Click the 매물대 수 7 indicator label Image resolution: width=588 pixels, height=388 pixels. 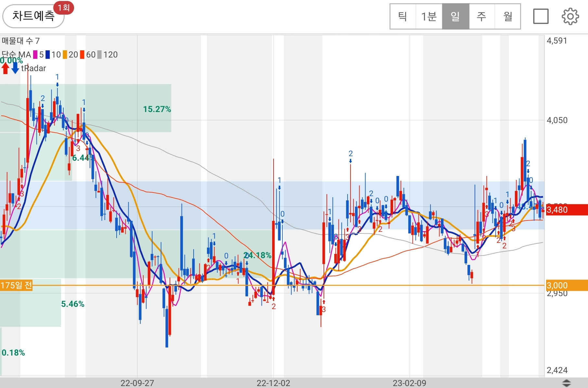[x=21, y=41]
